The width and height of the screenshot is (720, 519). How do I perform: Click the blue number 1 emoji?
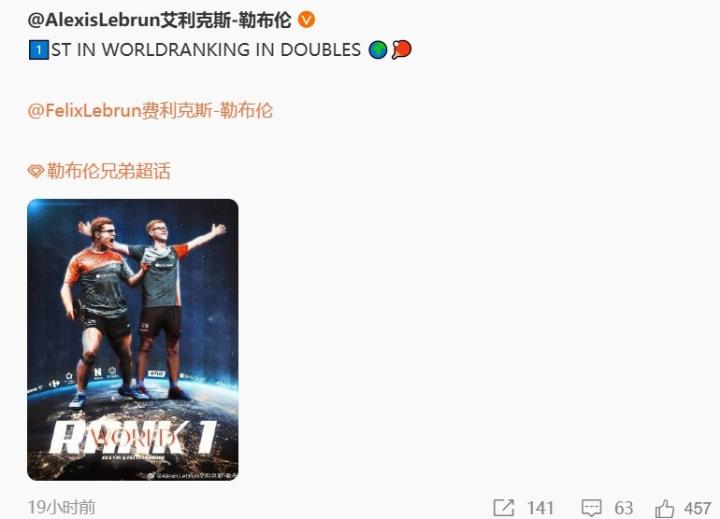39,50
